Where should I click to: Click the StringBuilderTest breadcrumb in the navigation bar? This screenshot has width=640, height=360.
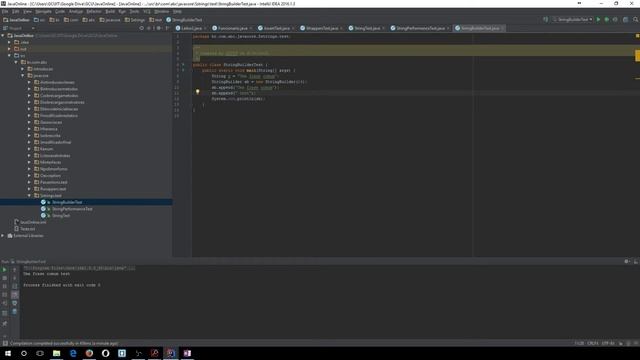tap(184, 20)
